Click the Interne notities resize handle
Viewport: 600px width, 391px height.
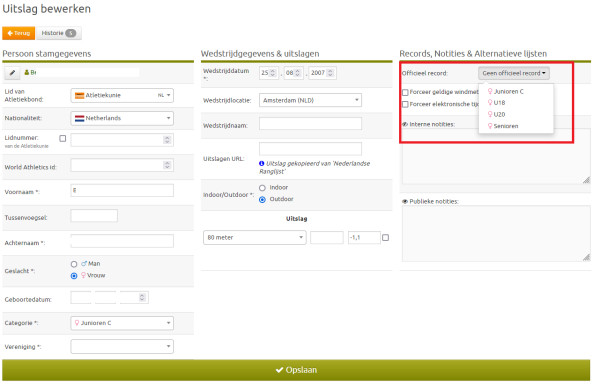(x=587, y=180)
